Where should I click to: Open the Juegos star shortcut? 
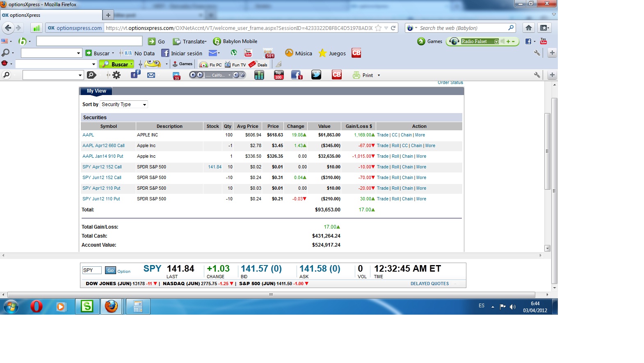pos(332,53)
